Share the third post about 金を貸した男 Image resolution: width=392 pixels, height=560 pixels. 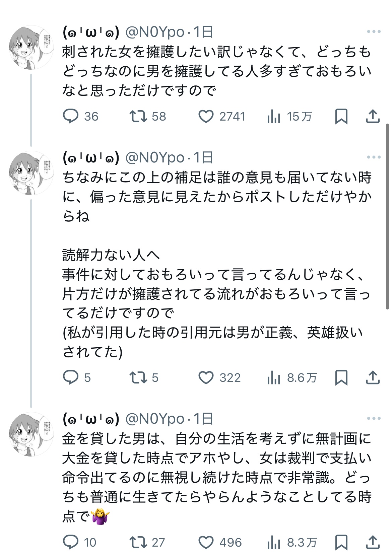[x=373, y=542]
